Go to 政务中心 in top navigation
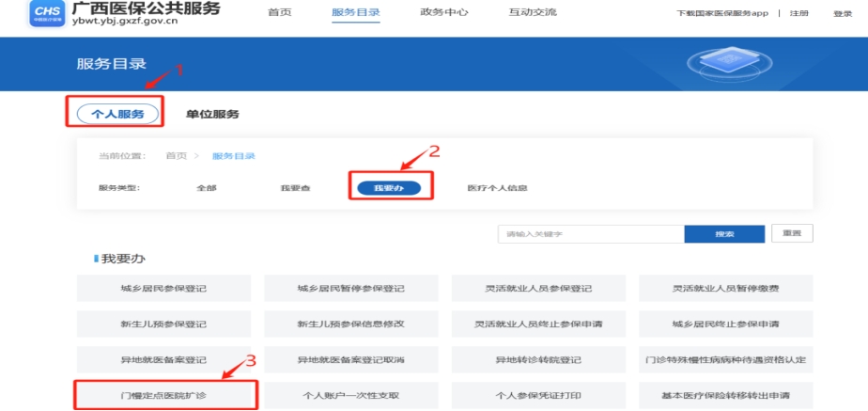 click(x=443, y=13)
